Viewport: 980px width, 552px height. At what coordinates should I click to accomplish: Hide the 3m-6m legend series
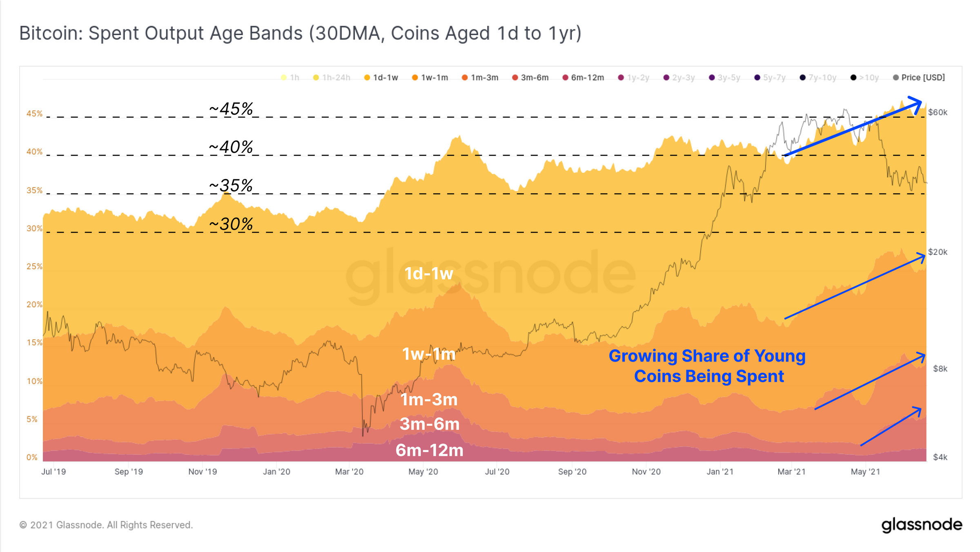click(530, 78)
